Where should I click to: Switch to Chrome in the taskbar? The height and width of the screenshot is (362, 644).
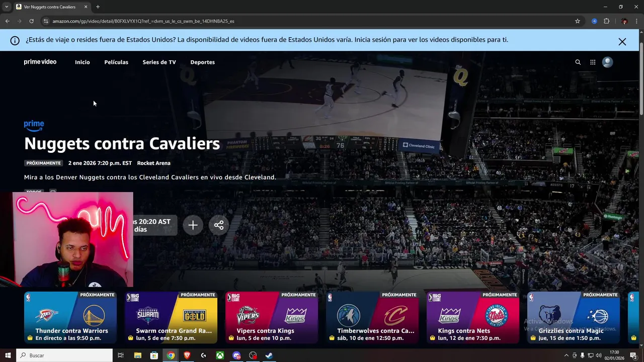[171, 355]
